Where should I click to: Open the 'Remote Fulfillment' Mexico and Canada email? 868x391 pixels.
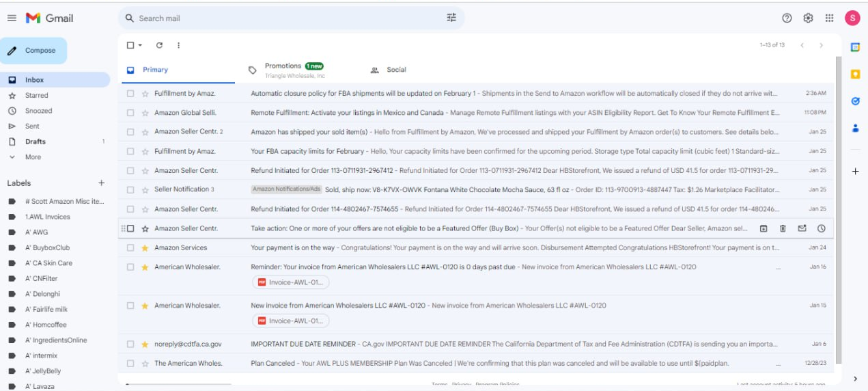[477, 113]
